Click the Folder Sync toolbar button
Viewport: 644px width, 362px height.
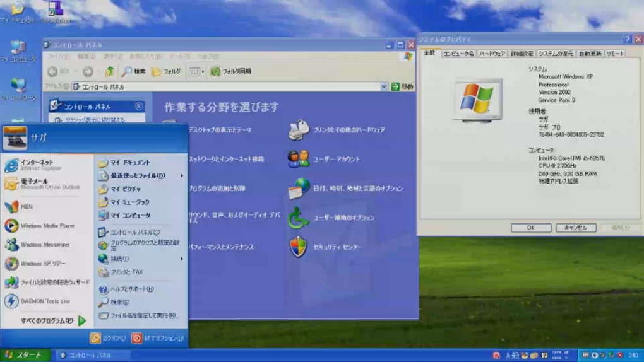click(x=231, y=71)
